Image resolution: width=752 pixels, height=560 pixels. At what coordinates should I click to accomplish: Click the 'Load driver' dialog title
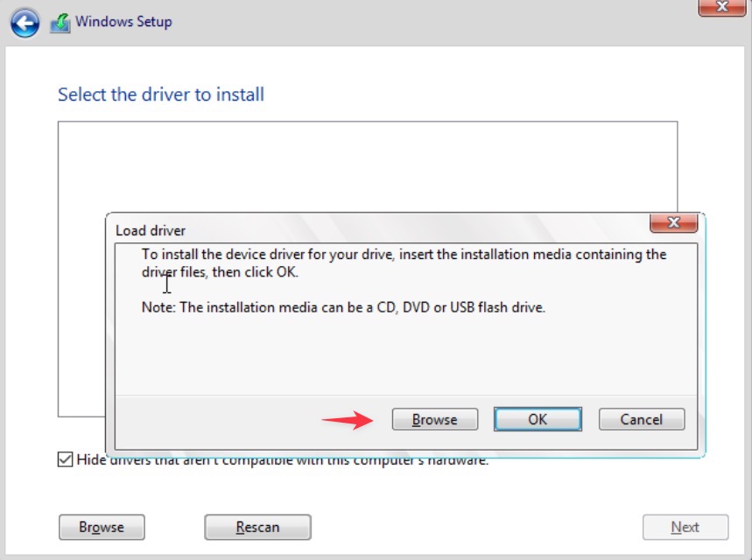tap(150, 231)
